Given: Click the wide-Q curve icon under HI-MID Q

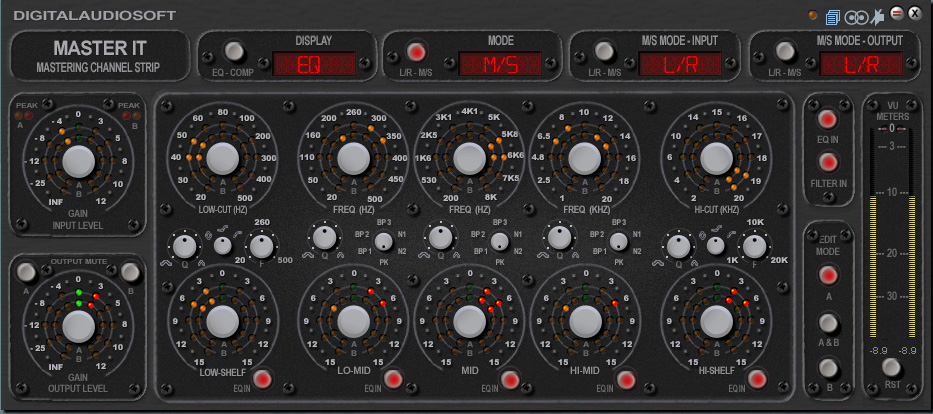Looking at the screenshot, I should point(542,255).
